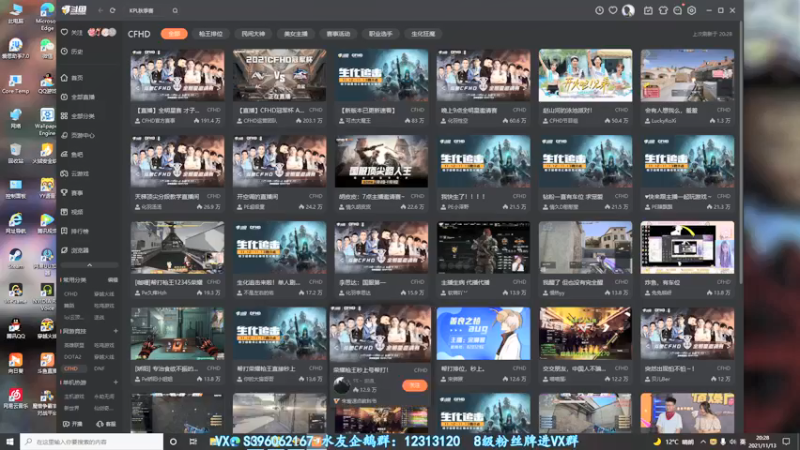Open LuckyRoXi's stream thumbnail
Screen dimensions: 800x450
pos(687,75)
